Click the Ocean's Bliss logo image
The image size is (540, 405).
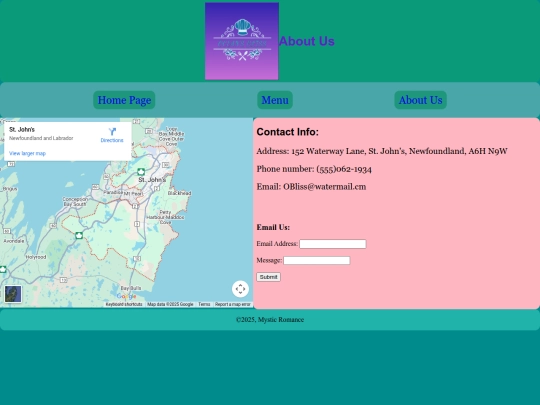click(x=242, y=41)
